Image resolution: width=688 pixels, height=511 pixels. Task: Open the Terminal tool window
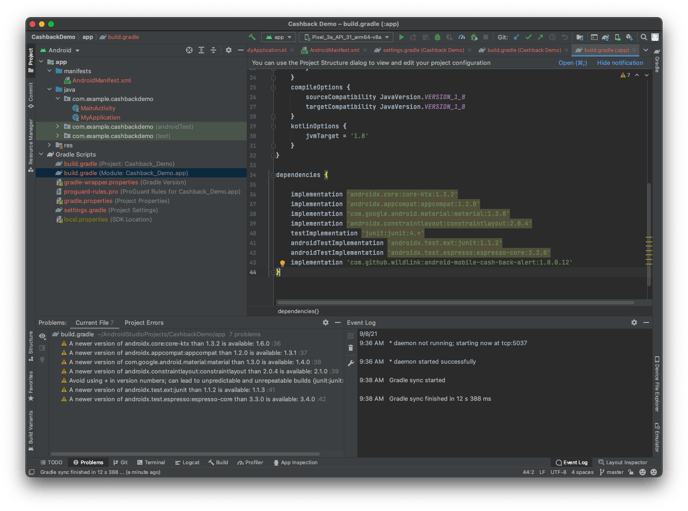[153, 462]
